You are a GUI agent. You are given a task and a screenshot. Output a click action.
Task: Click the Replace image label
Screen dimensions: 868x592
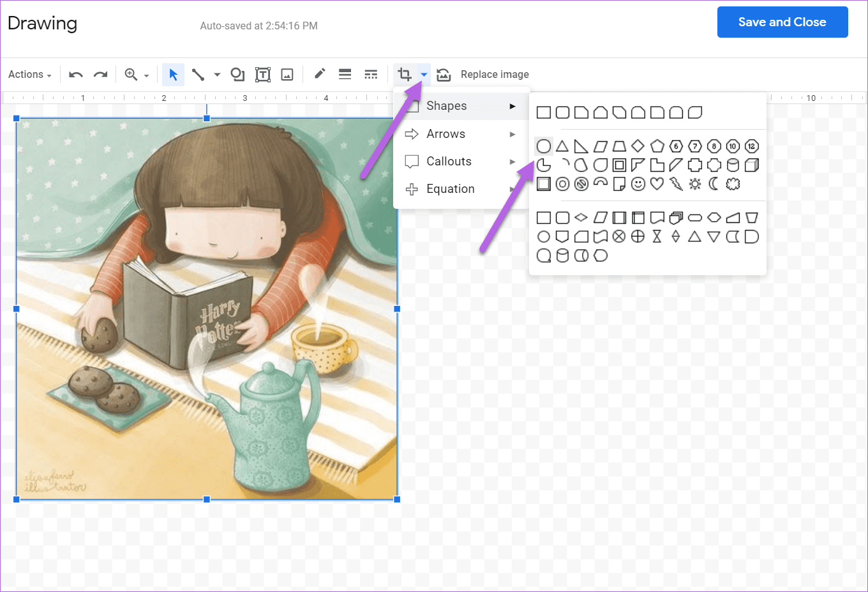495,75
